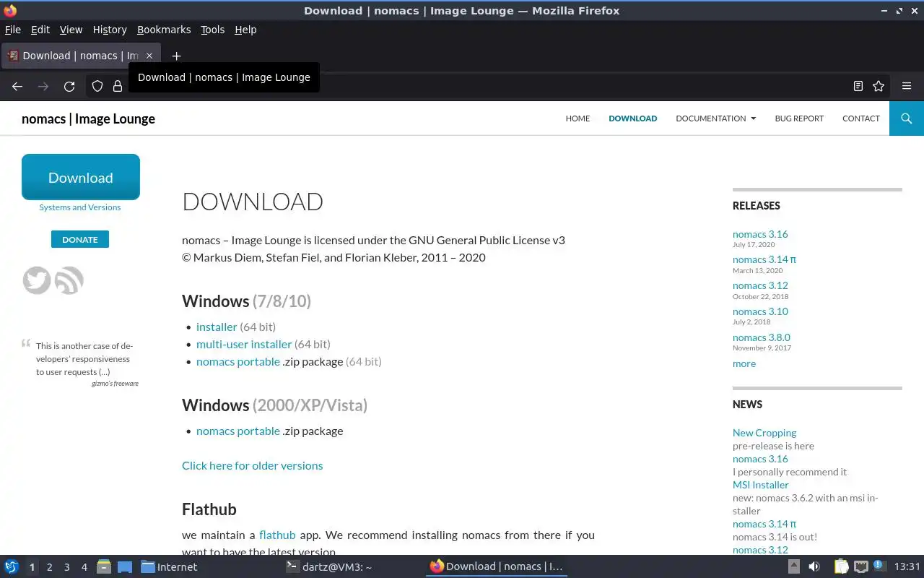924x578 pixels.
Task: Open a new tab with the plus button
Action: coord(176,56)
